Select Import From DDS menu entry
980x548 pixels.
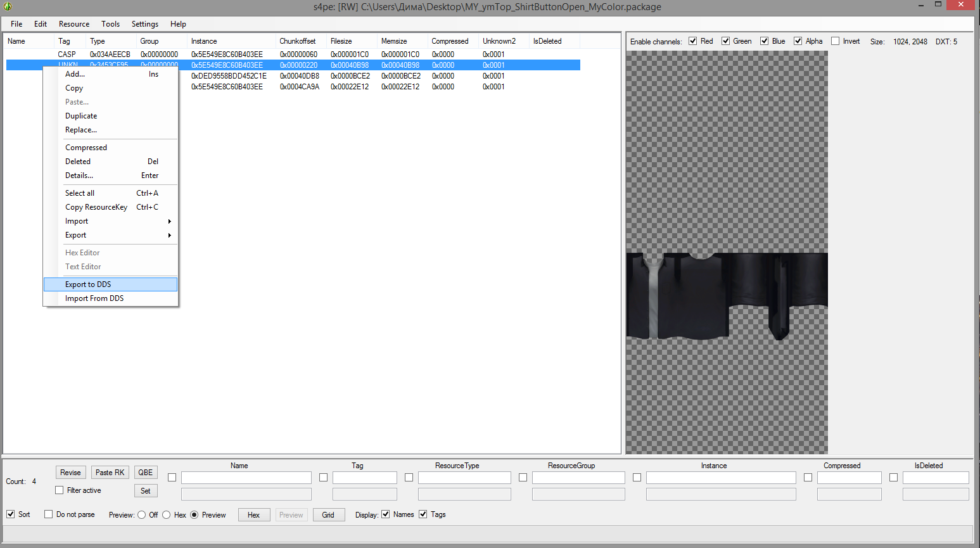[94, 298]
